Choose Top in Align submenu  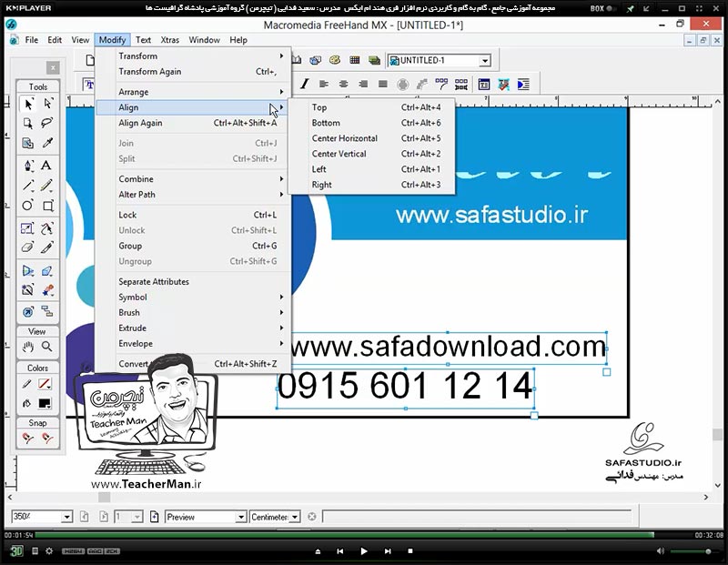coord(371,107)
